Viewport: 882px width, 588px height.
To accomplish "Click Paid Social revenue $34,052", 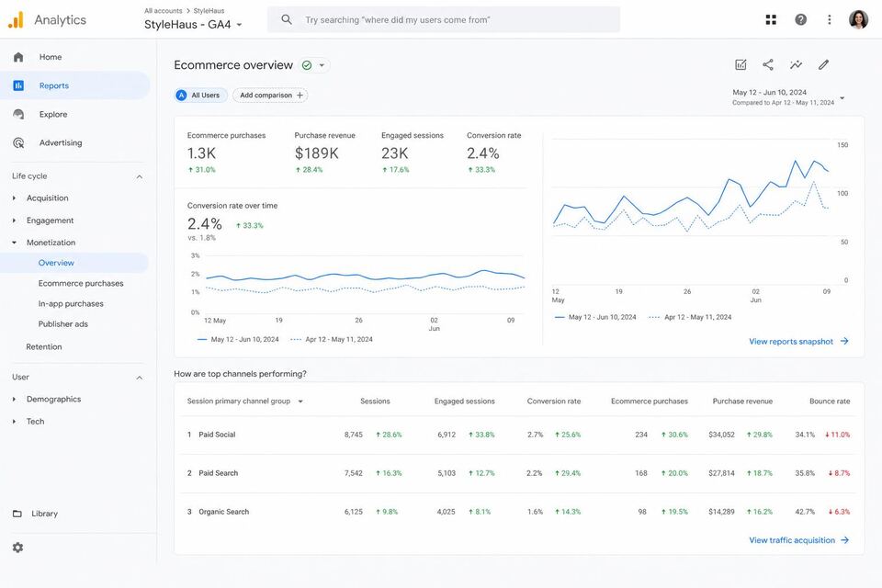I will click(721, 435).
